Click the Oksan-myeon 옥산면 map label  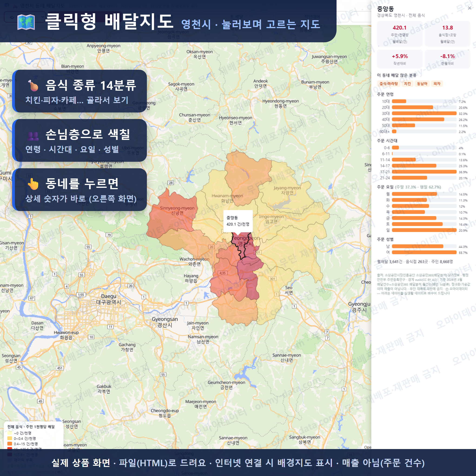200,54
